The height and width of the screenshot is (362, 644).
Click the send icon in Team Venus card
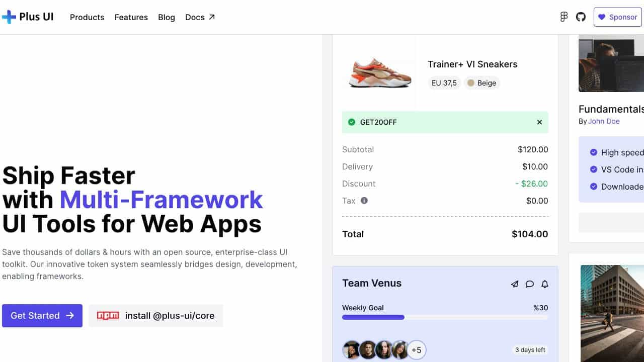[514, 284]
